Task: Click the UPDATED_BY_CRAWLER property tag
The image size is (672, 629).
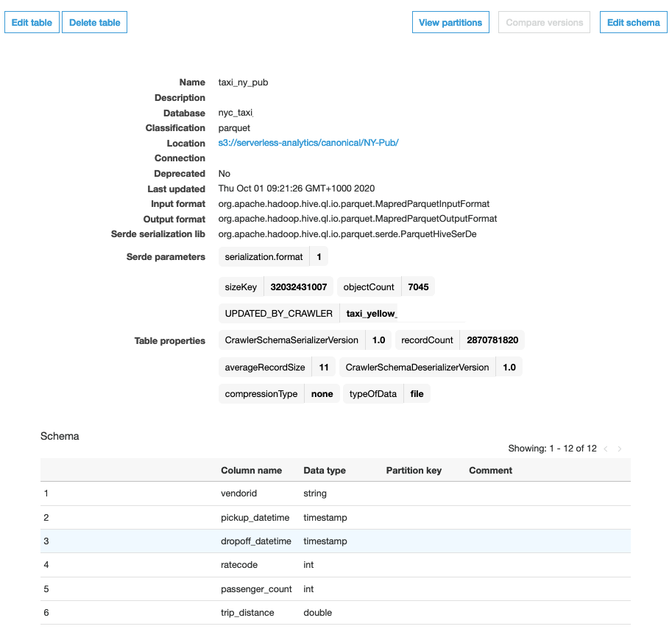Action: coord(278,314)
